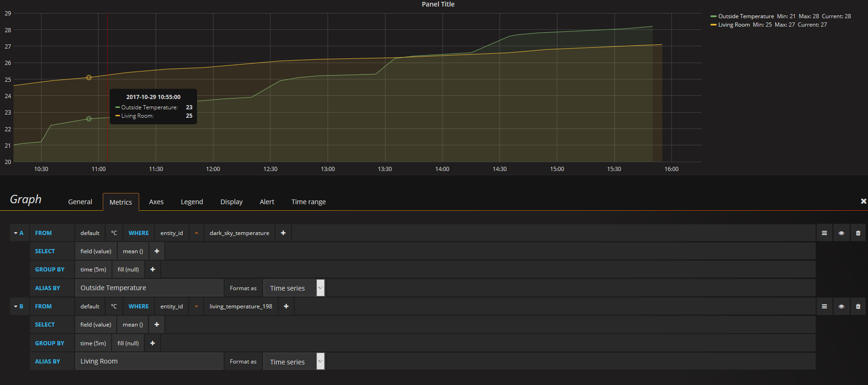Open the Display tab
This screenshot has height=385, width=868.
pos(232,202)
